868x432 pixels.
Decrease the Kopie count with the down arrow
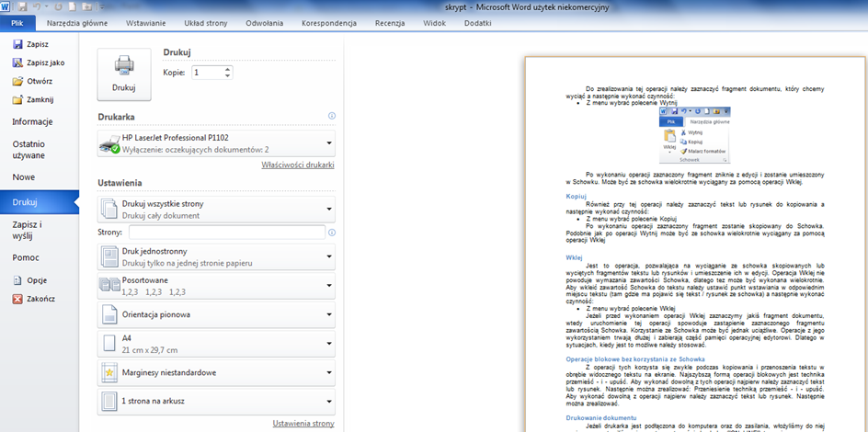click(x=228, y=75)
